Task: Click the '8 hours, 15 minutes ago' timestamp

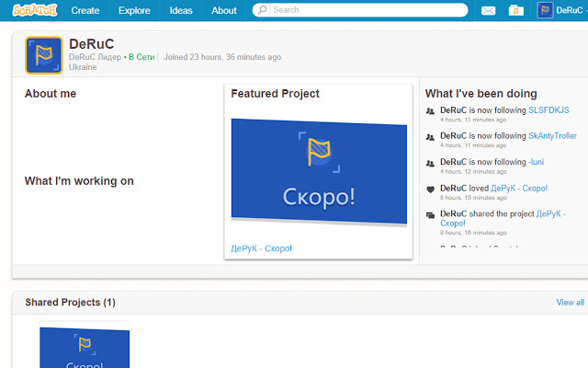Action: click(473, 198)
